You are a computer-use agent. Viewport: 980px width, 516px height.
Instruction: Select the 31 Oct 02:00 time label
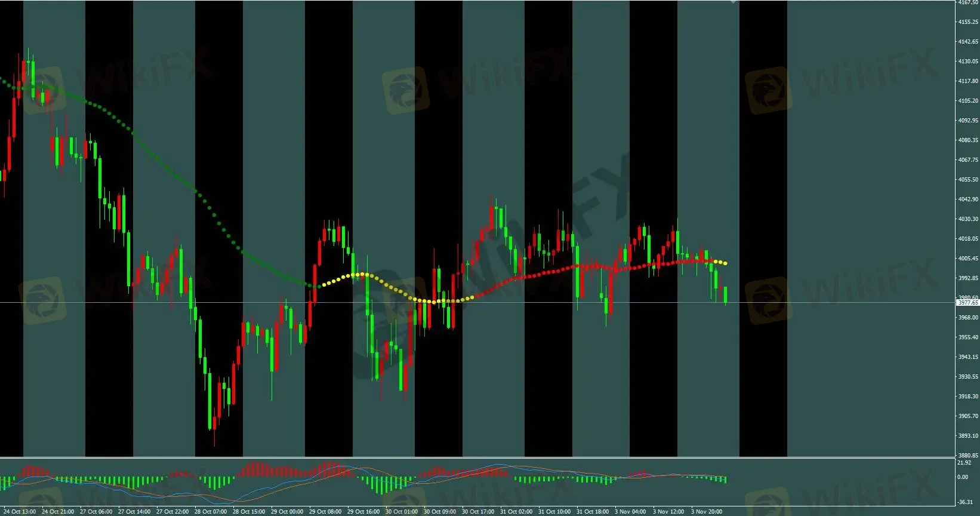[516, 512]
